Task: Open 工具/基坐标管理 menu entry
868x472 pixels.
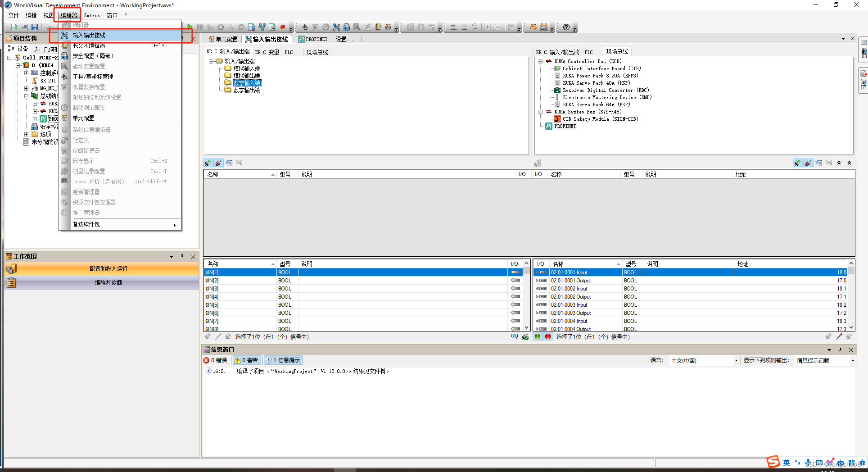Action: [x=120, y=77]
